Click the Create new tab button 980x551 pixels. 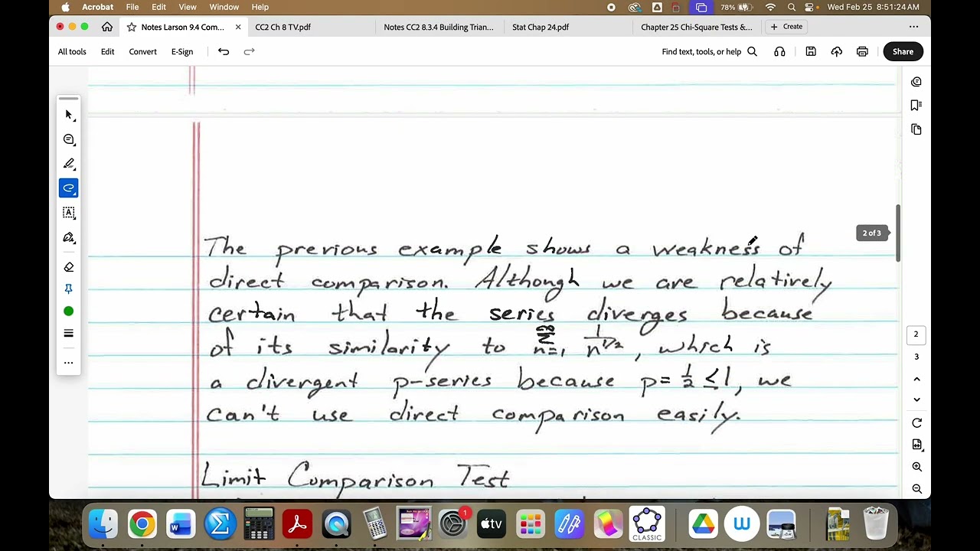point(786,27)
